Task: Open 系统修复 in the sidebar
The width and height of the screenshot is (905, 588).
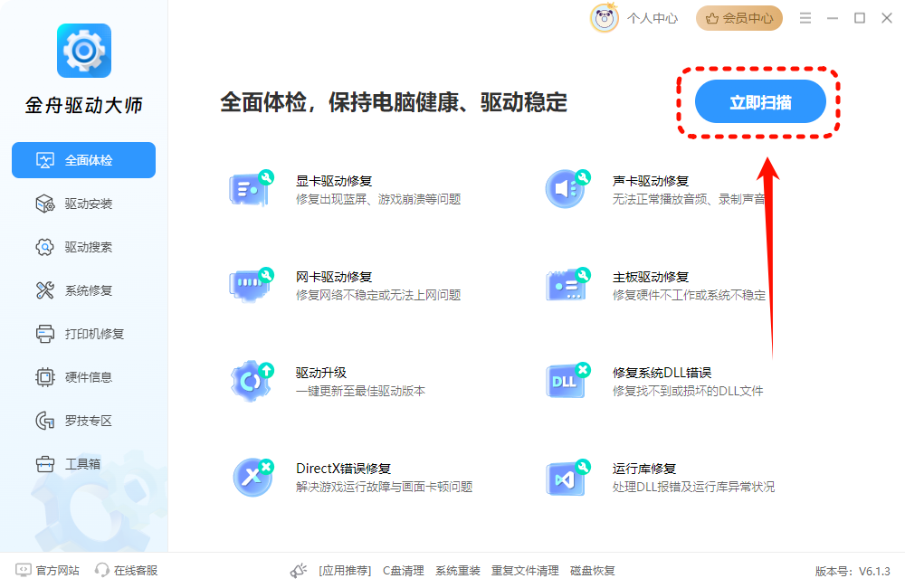Action: tap(83, 290)
